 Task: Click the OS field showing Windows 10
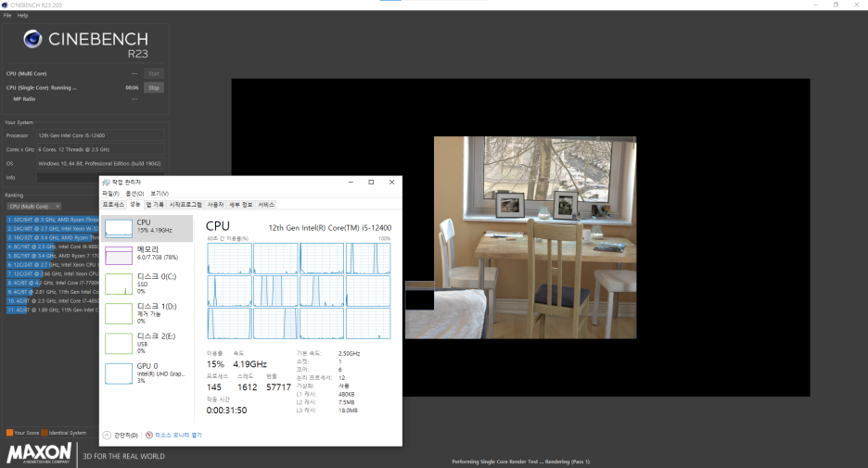pyautogui.click(x=100, y=164)
